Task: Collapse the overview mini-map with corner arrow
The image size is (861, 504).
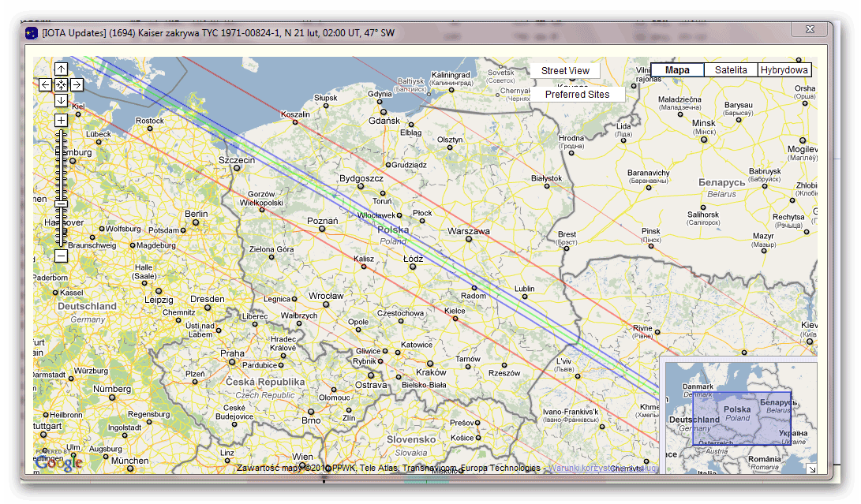Action: pos(811,469)
